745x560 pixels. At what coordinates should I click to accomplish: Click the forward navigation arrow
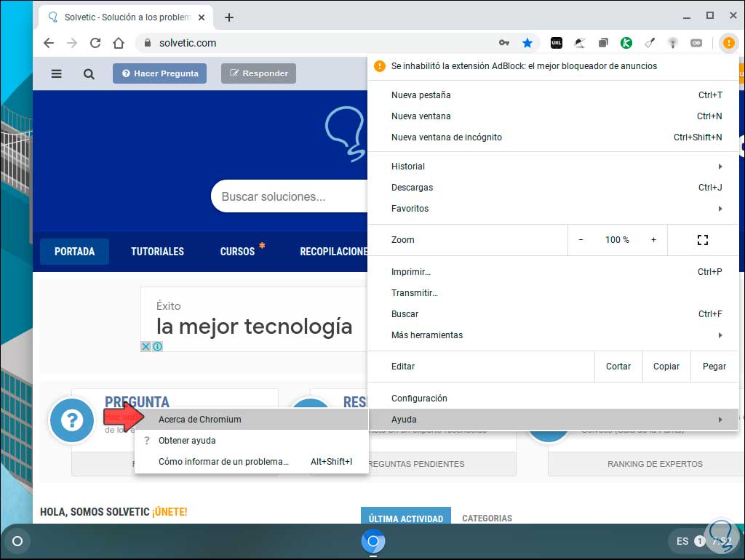(x=72, y=43)
